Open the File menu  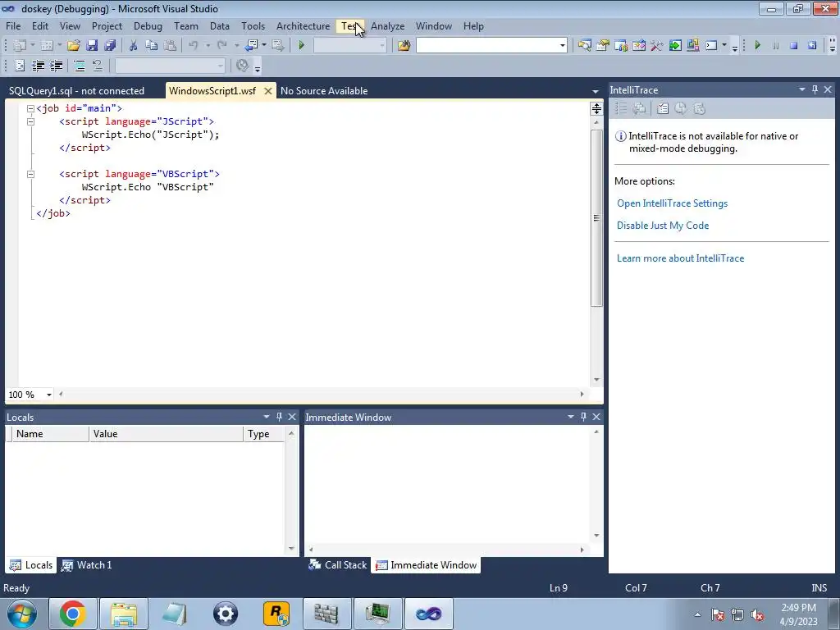click(x=13, y=25)
